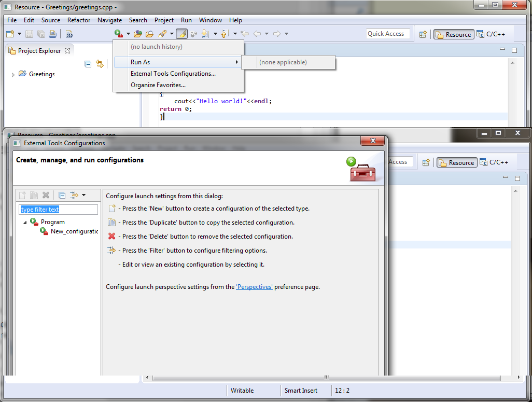Viewport: 532px width, 402px height.
Task: Click the Save icon in toolbar
Action: [x=29, y=34]
